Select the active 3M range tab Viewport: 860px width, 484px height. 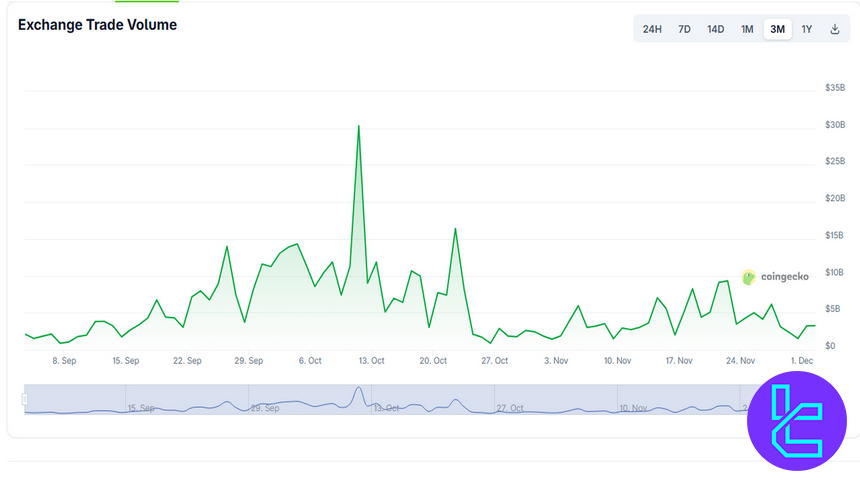pyautogui.click(x=777, y=29)
